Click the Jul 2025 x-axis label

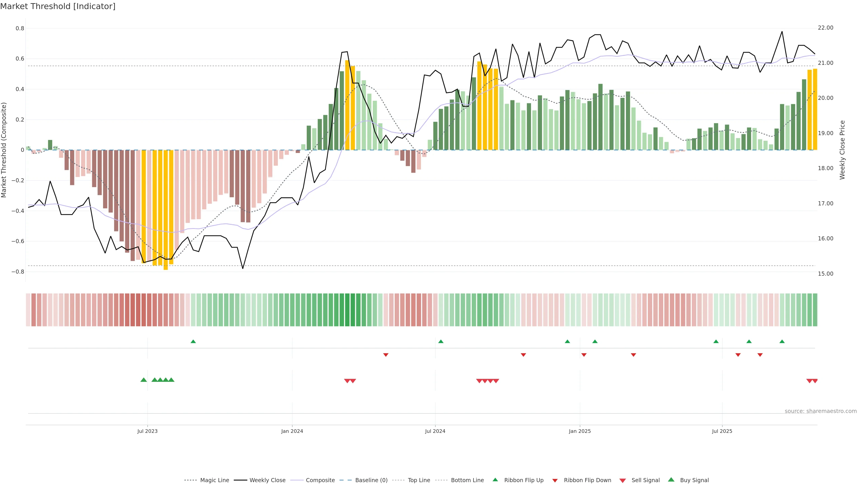pos(722,431)
